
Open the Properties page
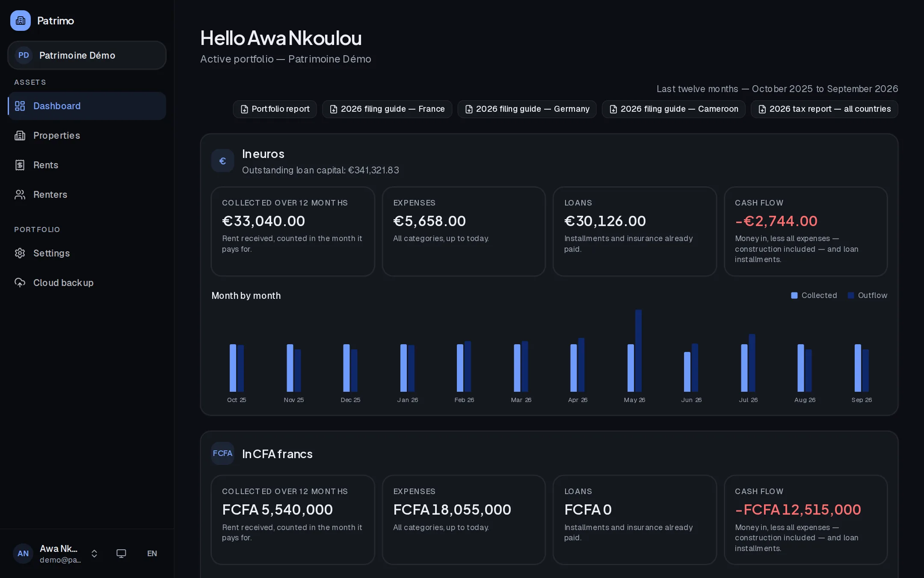(x=87, y=135)
